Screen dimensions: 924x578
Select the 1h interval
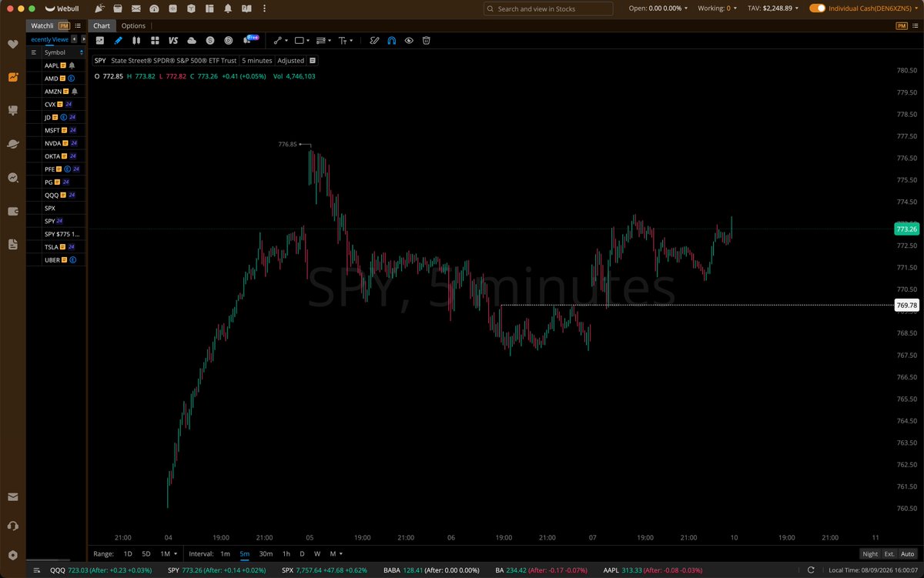coord(286,553)
